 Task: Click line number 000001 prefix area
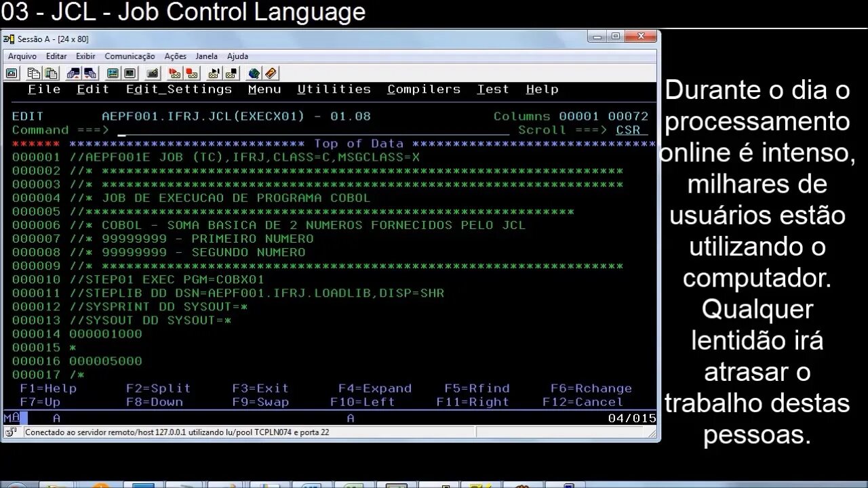(x=36, y=157)
